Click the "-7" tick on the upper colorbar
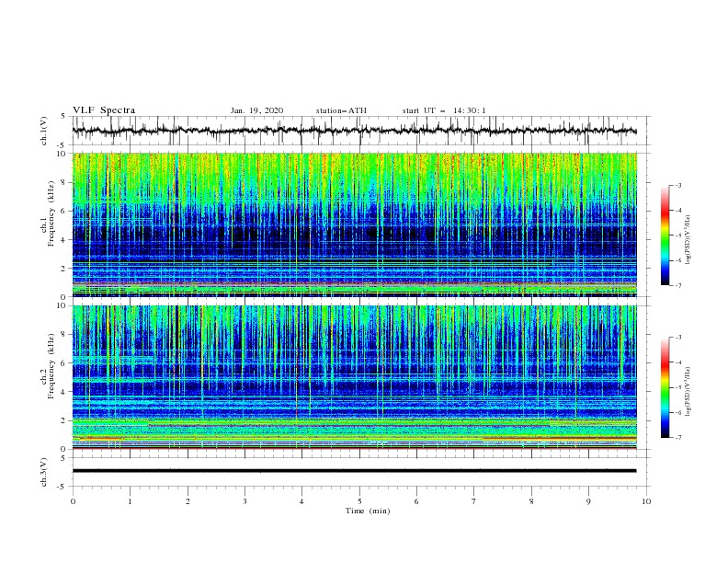 pos(678,285)
